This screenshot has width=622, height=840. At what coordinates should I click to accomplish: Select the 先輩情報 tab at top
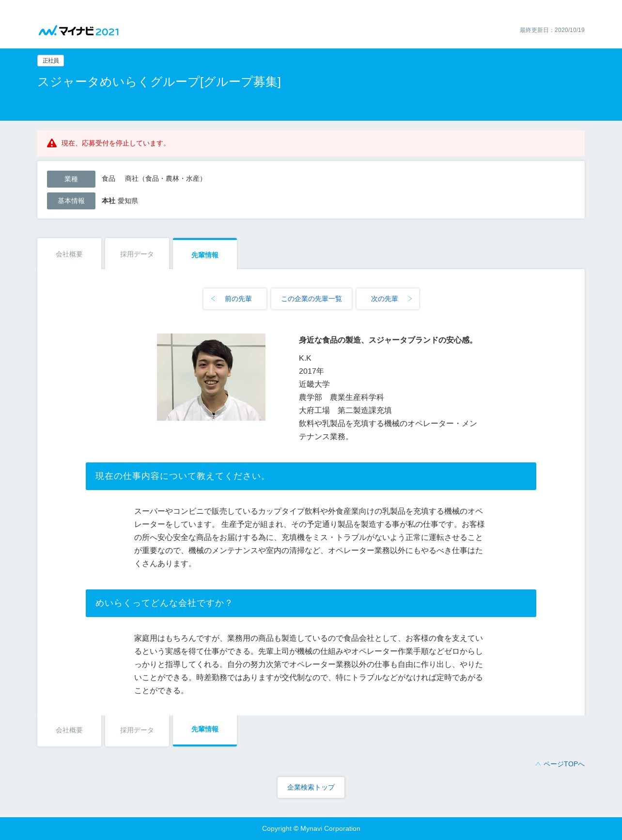tap(205, 254)
